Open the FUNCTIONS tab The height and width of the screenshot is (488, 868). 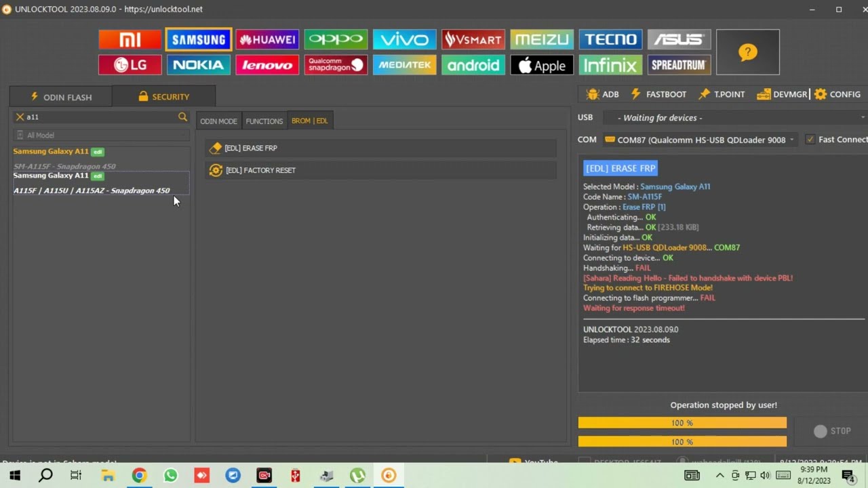pyautogui.click(x=264, y=121)
